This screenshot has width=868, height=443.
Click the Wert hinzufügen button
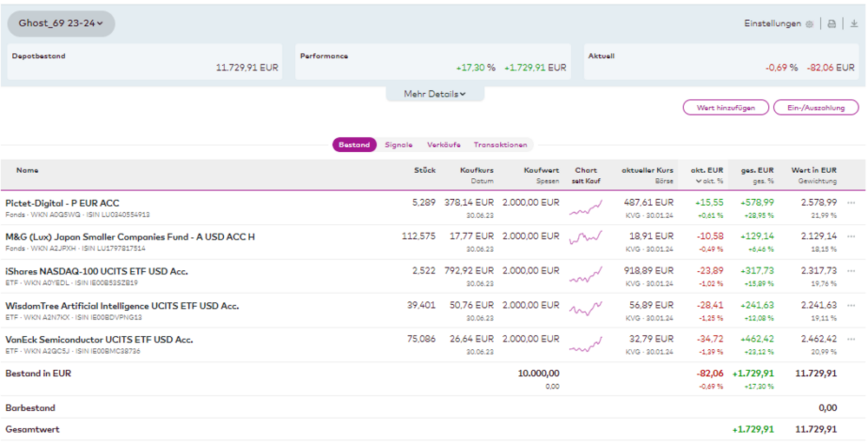726,108
